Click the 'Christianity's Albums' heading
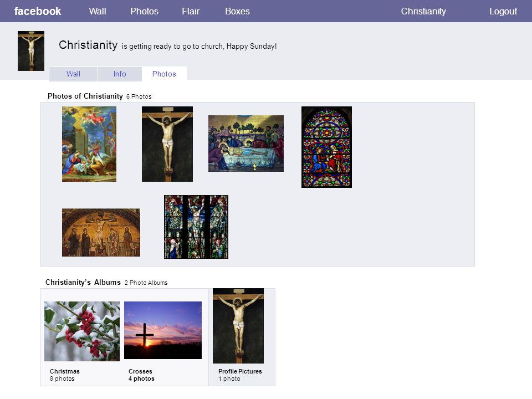This screenshot has width=532, height=399. click(83, 282)
